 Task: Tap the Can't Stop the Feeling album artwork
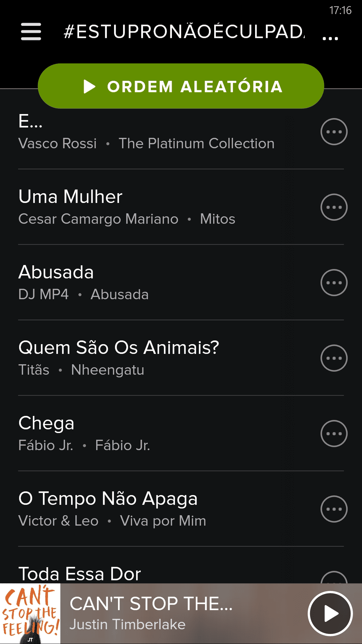[30, 613]
